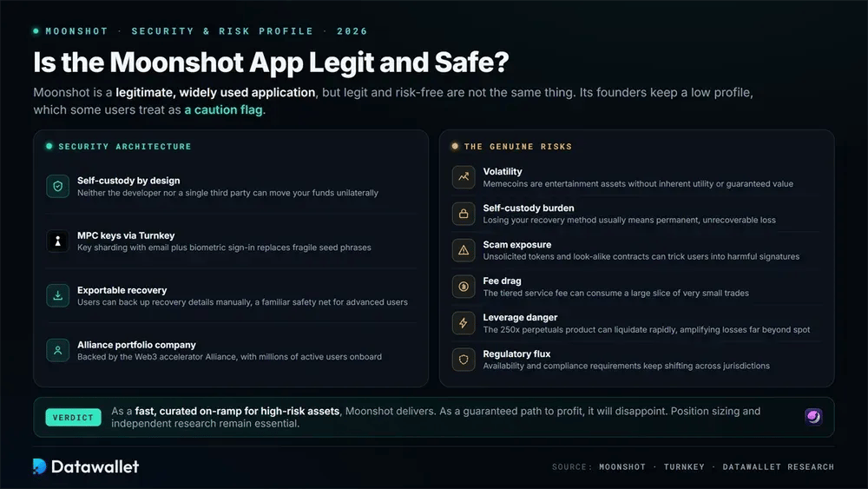Click the '2026' label in the header

click(352, 31)
